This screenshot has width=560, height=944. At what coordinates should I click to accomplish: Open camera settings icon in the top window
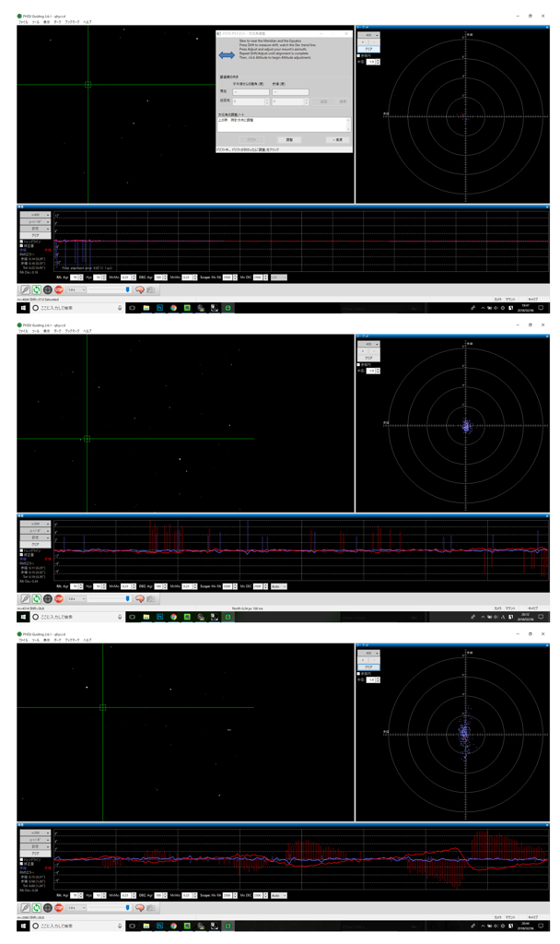[x=151, y=289]
